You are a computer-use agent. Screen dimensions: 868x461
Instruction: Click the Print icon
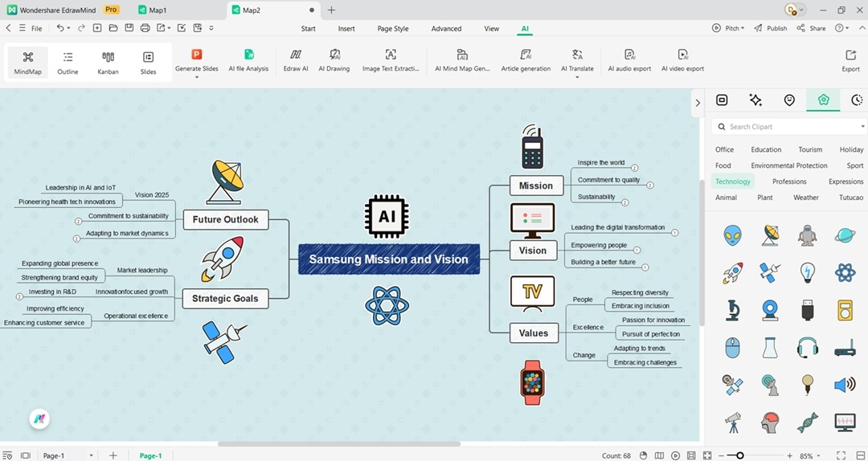[x=145, y=27]
